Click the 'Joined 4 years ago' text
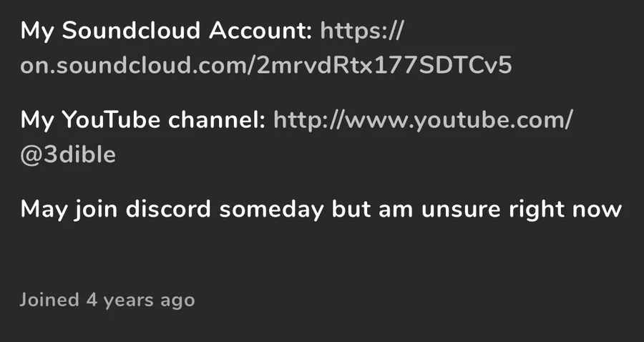 click(107, 300)
